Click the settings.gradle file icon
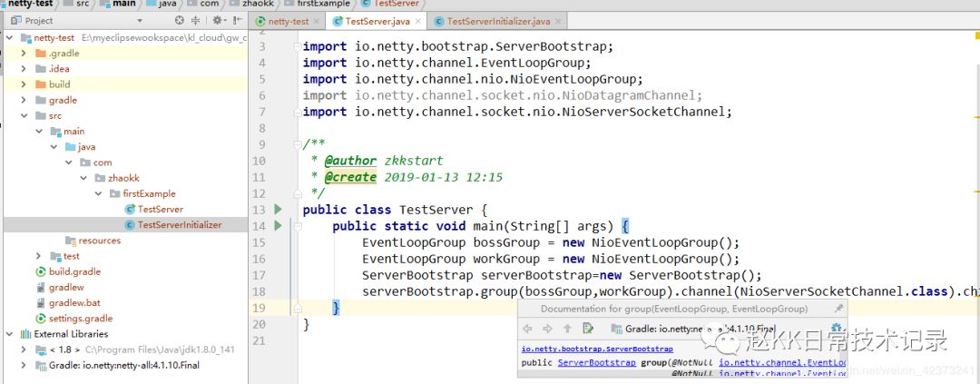 pyautogui.click(x=41, y=319)
